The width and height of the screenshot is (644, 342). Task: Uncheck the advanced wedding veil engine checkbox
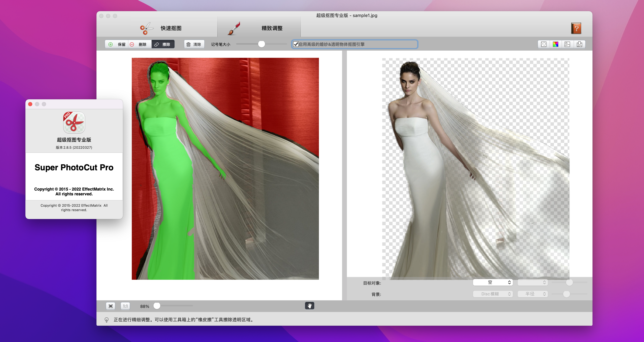[x=296, y=44]
